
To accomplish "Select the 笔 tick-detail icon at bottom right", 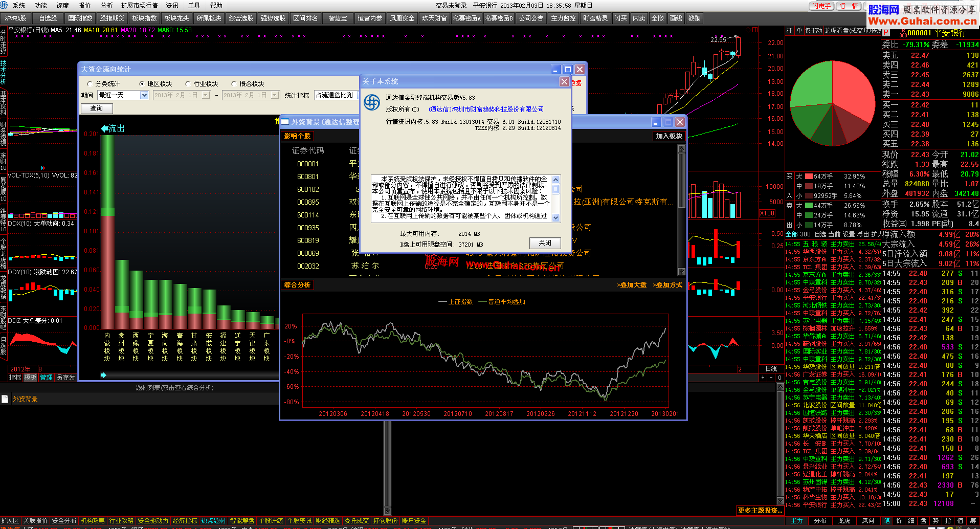I will point(886,520).
